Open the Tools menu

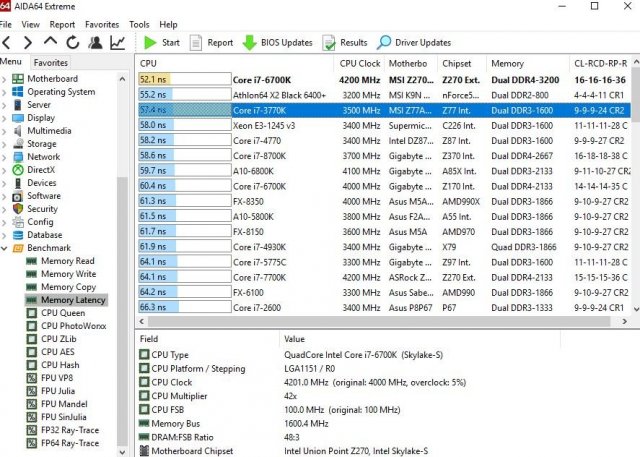(139, 24)
